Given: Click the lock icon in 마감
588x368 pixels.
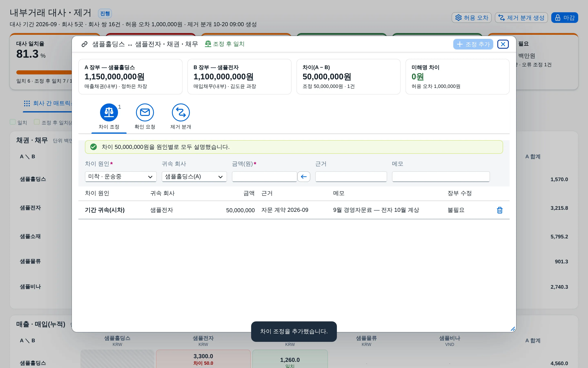Looking at the screenshot, I should pyautogui.click(x=558, y=18).
